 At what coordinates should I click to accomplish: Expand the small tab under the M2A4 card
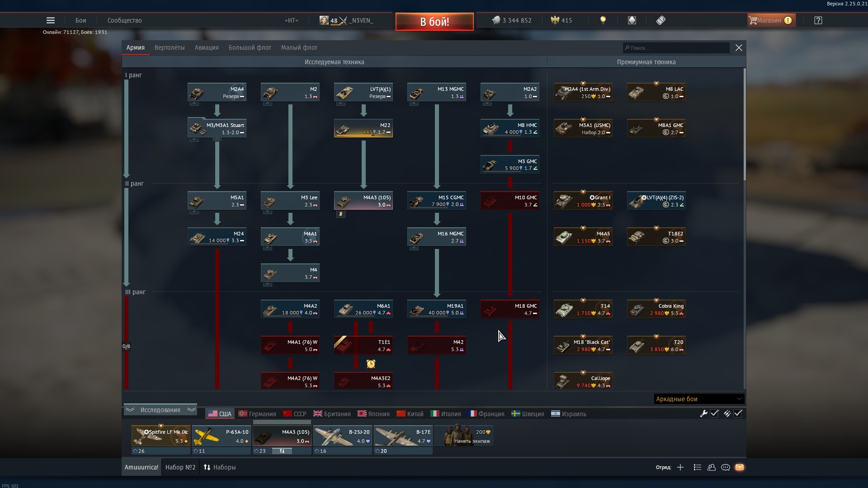pyautogui.click(x=194, y=103)
